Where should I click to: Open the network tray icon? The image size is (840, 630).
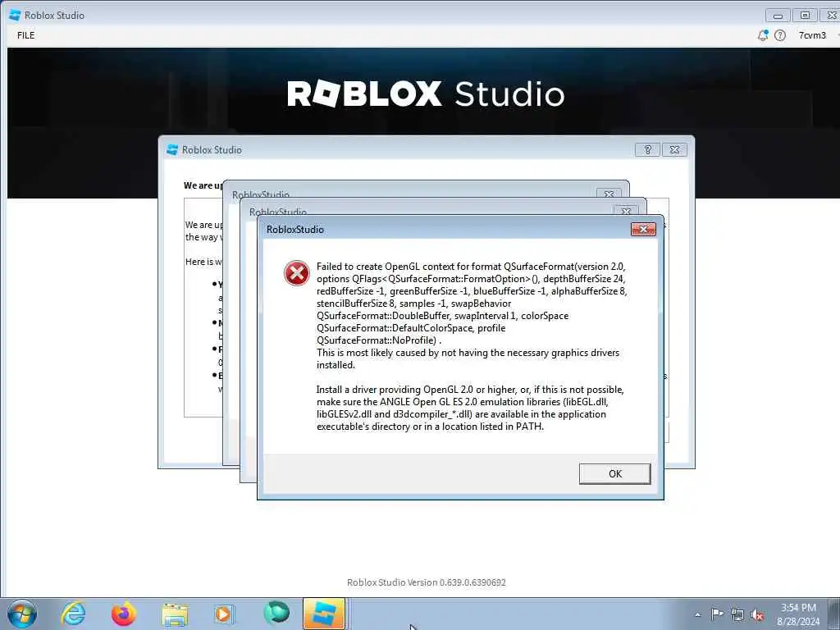click(737, 614)
